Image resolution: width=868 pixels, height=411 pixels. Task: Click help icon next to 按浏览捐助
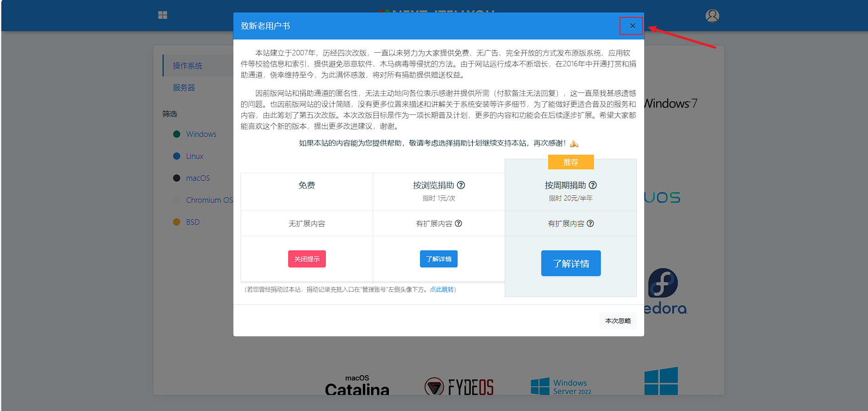[x=461, y=185]
